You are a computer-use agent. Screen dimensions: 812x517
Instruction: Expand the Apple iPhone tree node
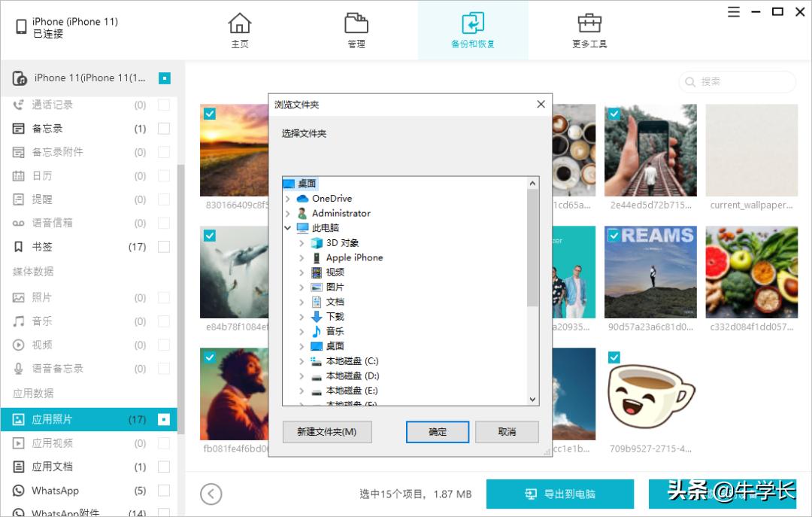(301, 257)
